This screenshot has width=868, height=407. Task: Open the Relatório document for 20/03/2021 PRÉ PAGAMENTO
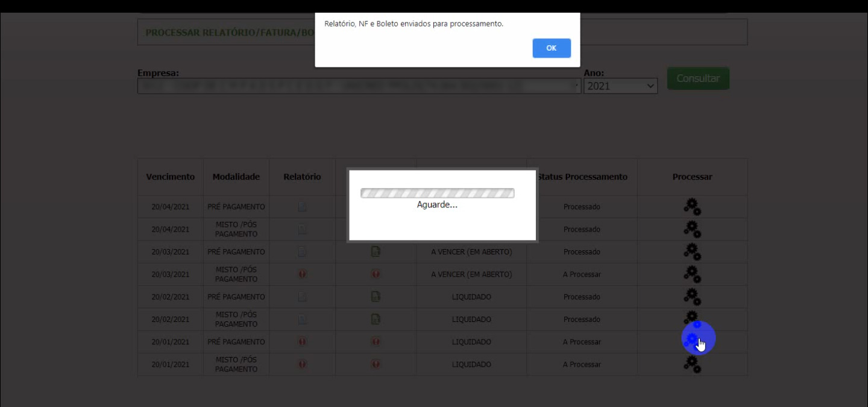coord(302,251)
